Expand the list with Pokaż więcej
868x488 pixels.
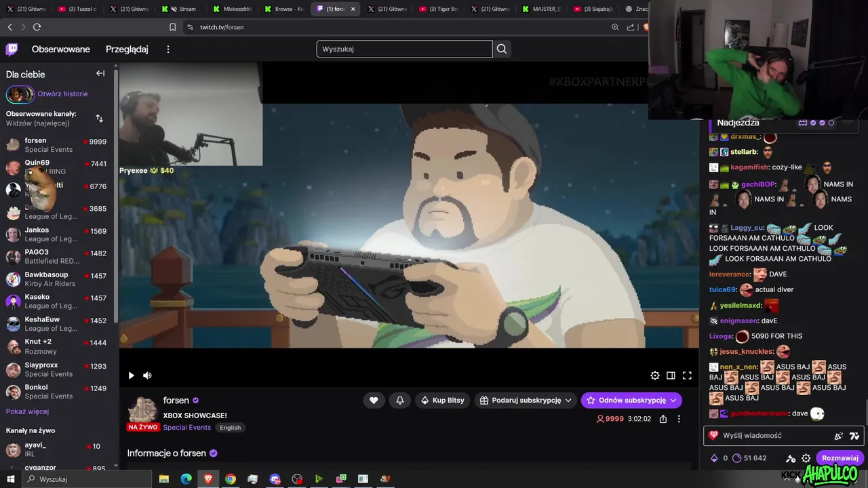[27, 411]
